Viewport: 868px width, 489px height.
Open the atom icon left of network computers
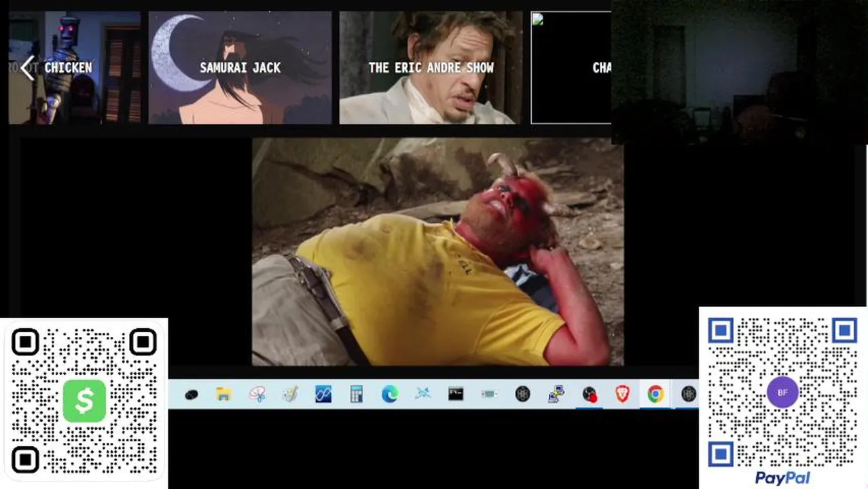tap(522, 394)
